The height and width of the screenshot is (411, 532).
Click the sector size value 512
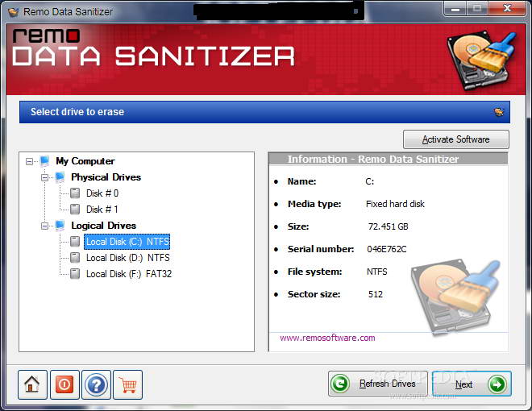click(x=376, y=294)
